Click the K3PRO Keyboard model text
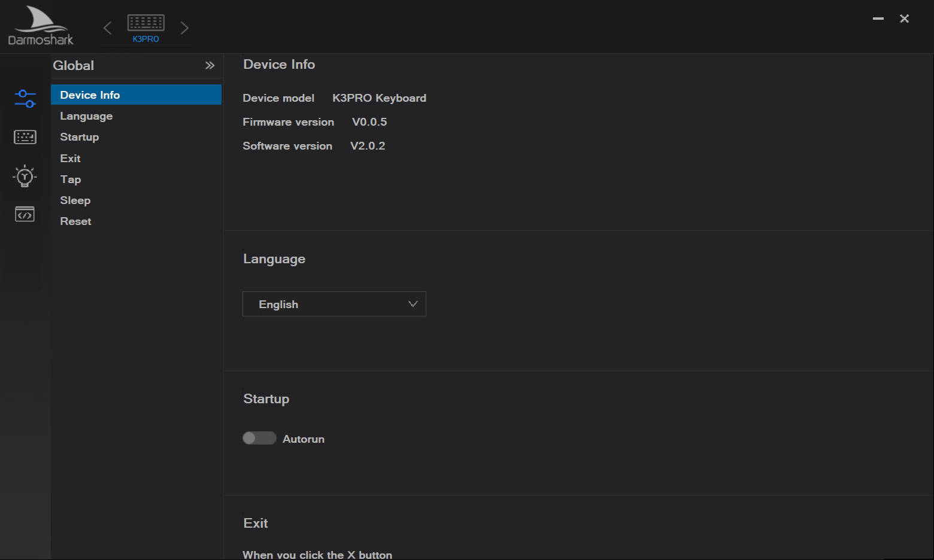The width and height of the screenshot is (934, 560). click(379, 98)
